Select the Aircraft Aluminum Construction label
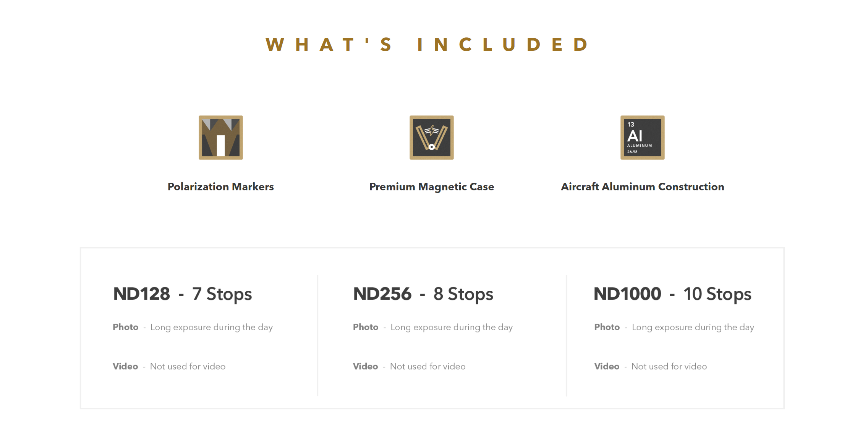The height and width of the screenshot is (443, 868). point(643,187)
